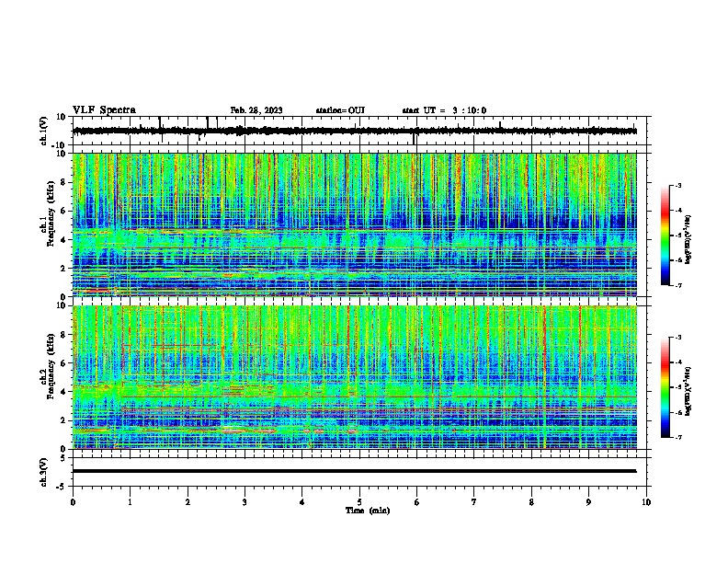This screenshot has height=563, width=728.
Task: Click time axis tick label "8"
Action: 531,502
